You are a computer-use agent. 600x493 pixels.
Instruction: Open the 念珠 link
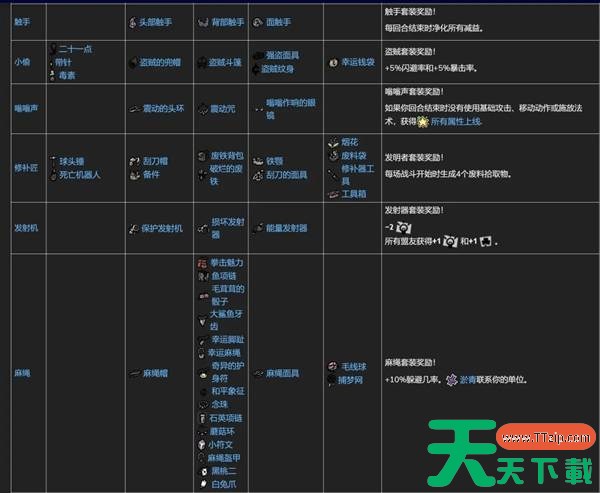pyautogui.click(x=220, y=405)
